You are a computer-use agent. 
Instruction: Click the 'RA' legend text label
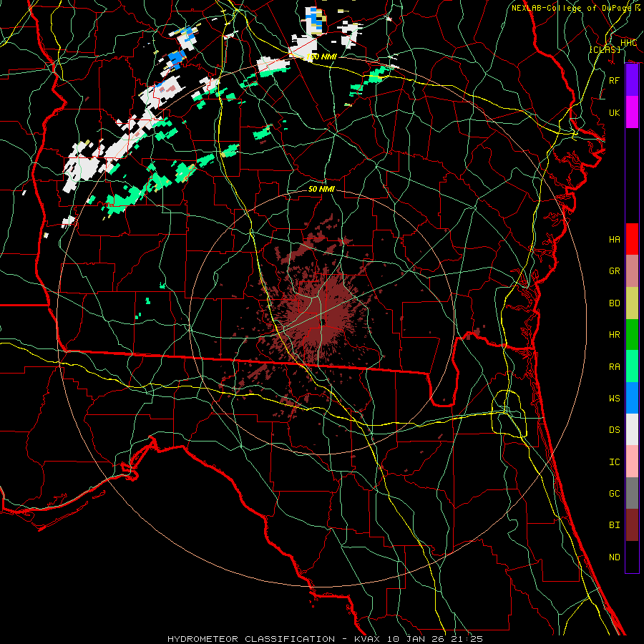[614, 367]
